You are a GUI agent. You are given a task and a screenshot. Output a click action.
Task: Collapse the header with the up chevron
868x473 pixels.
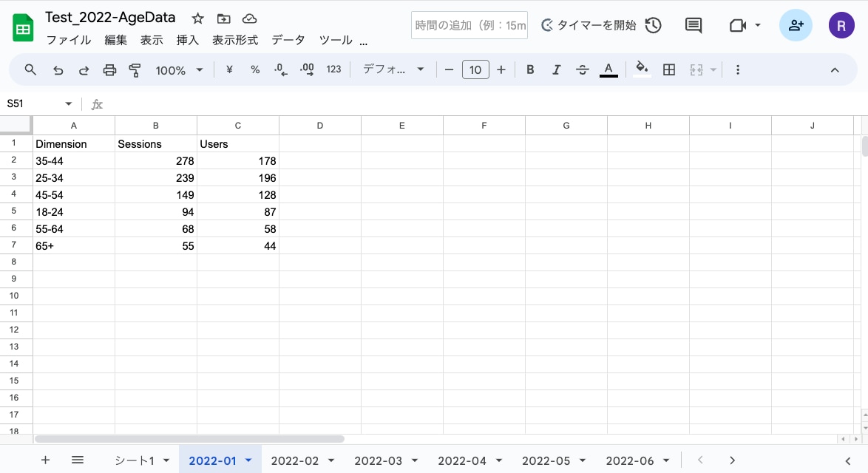pyautogui.click(x=835, y=70)
